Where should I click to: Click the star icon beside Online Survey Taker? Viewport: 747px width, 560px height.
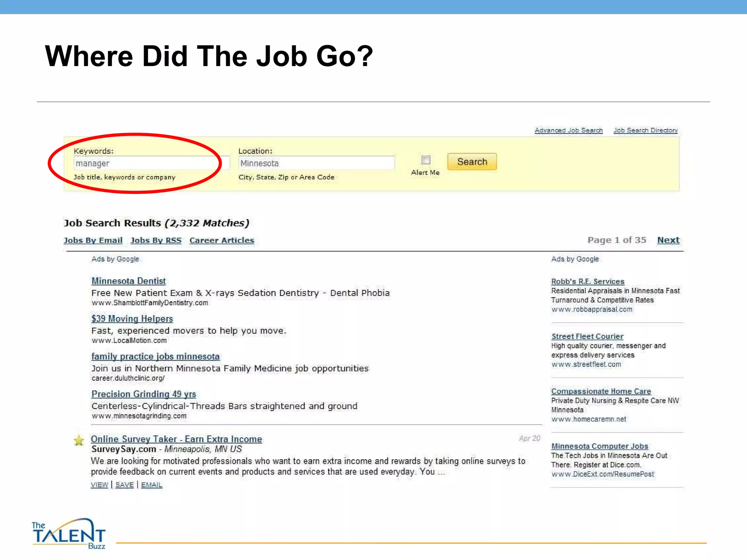79,440
